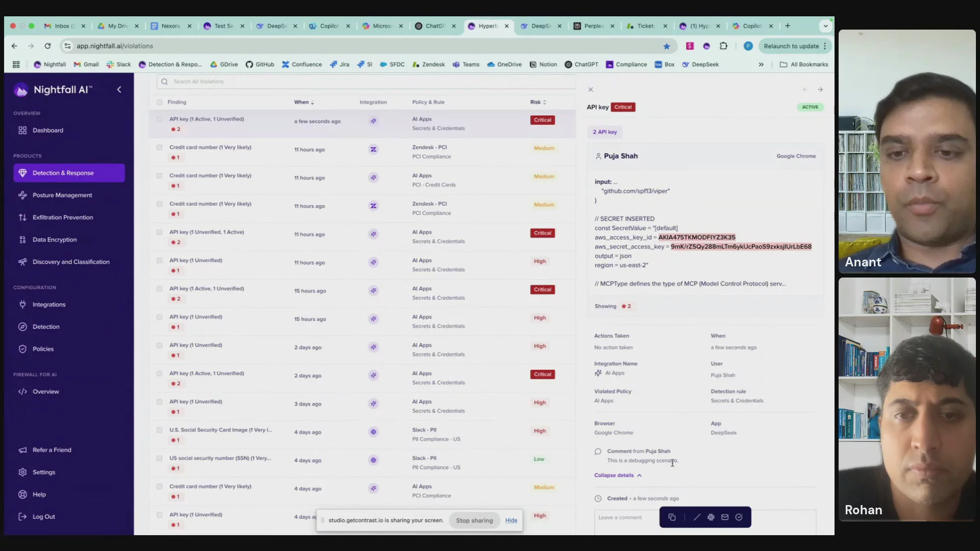Image resolution: width=980 pixels, height=551 pixels.
Task: Open a new browser tab
Action: coord(788,26)
